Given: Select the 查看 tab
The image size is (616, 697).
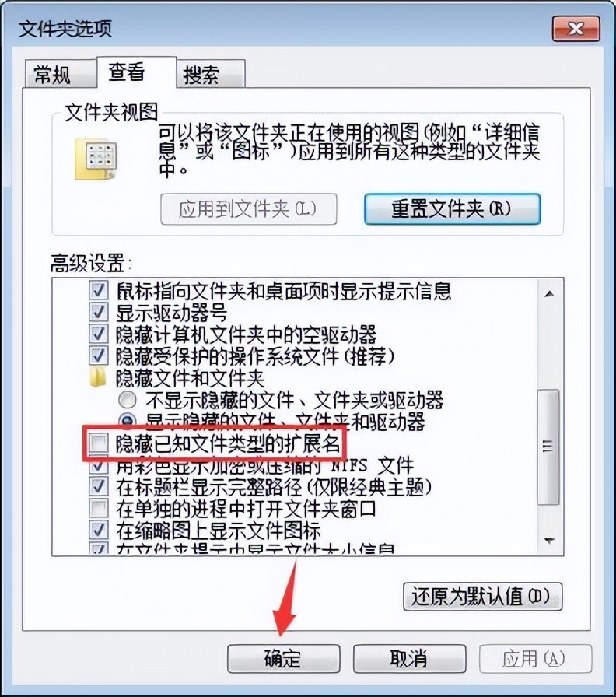Looking at the screenshot, I should tap(127, 72).
